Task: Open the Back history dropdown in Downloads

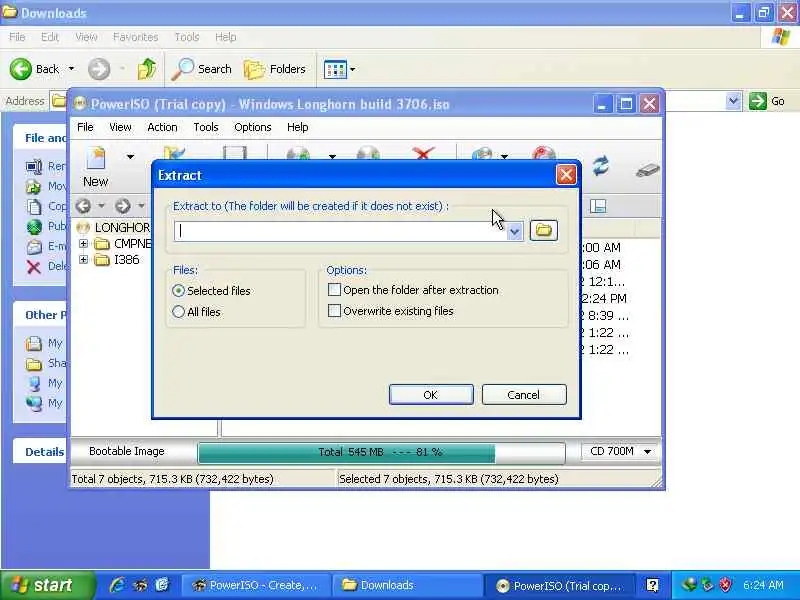Action: (71, 69)
